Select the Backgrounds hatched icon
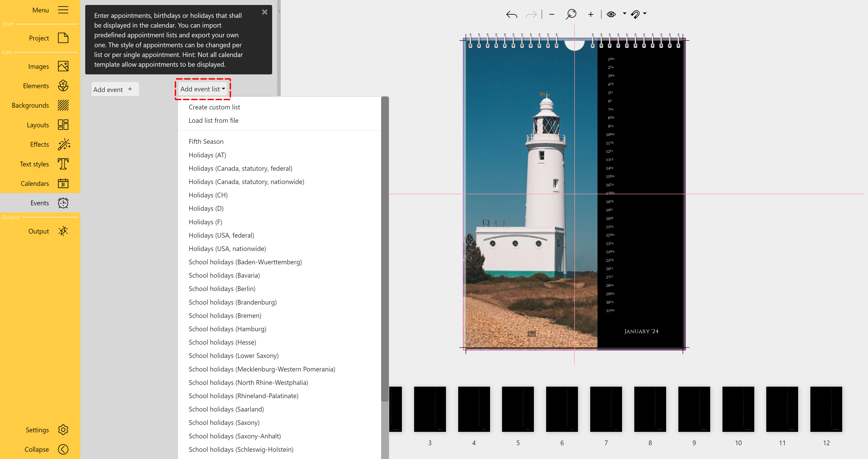The height and width of the screenshot is (459, 868). [x=63, y=105]
